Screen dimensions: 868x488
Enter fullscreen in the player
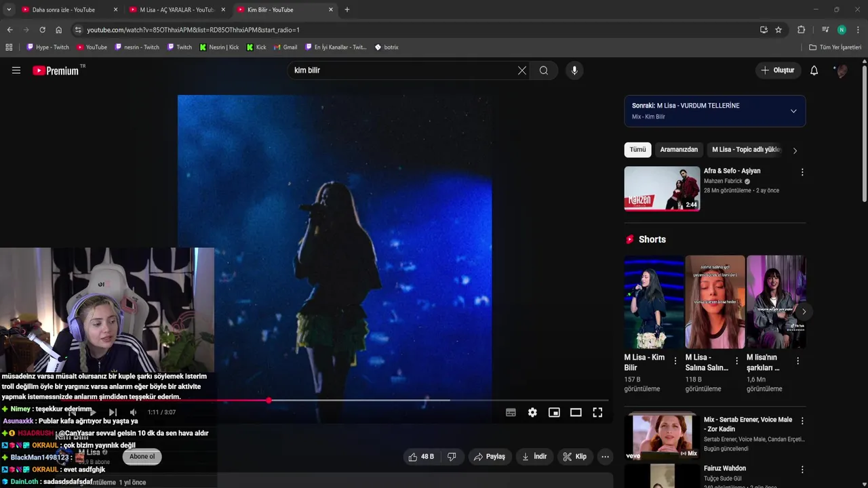[x=597, y=412]
